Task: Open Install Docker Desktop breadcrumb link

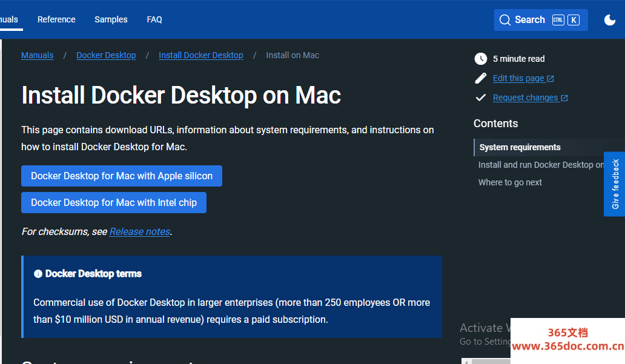Action: coord(200,55)
